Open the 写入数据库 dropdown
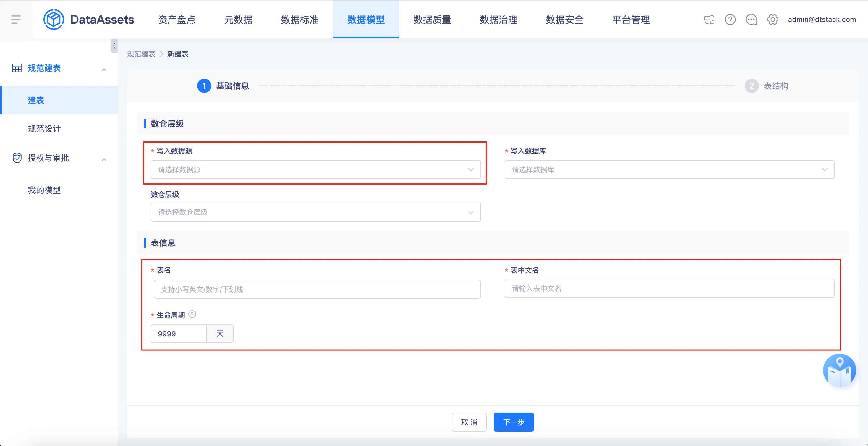 [669, 169]
